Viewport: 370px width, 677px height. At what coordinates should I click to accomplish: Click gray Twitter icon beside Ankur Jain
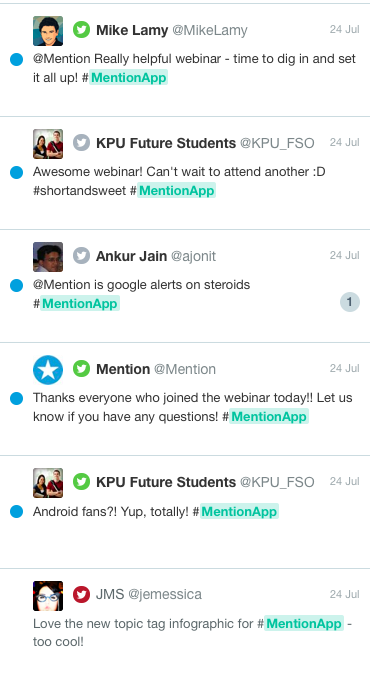click(81, 256)
